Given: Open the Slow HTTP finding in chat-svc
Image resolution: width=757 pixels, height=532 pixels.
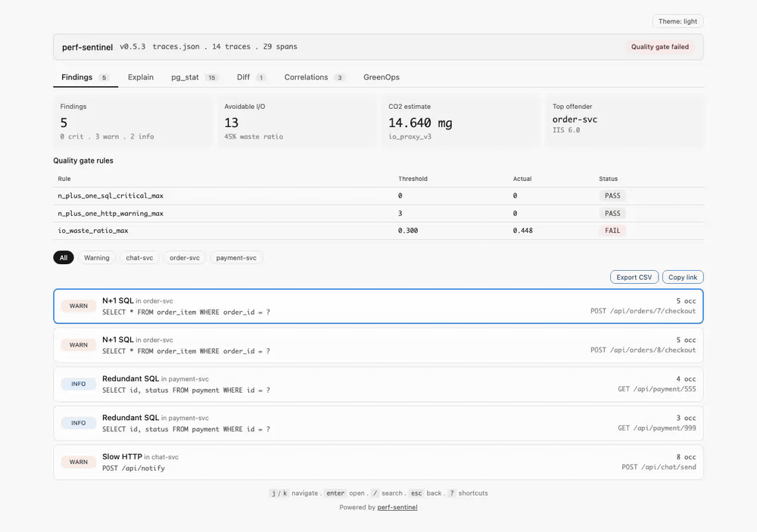Looking at the screenshot, I should [378, 462].
